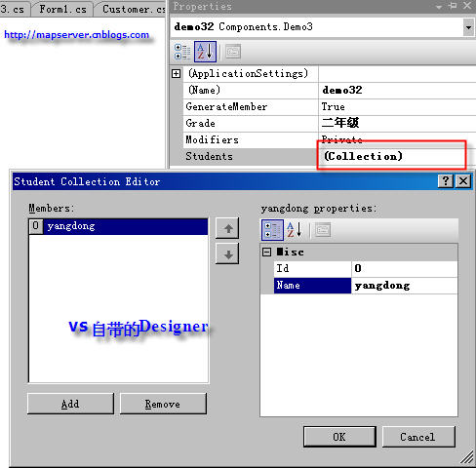The image size is (476, 468).
Task: Open Properties window position dropdown arrow
Action: [x=439, y=7]
